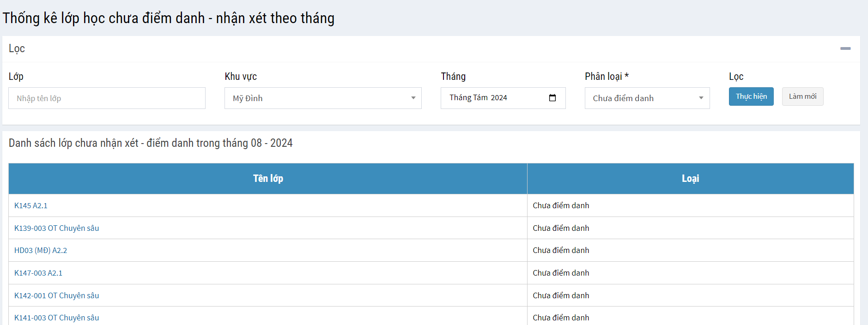This screenshot has width=868, height=325.
Task: Open class K142-001 OT Chuyên sâu
Action: (x=56, y=295)
